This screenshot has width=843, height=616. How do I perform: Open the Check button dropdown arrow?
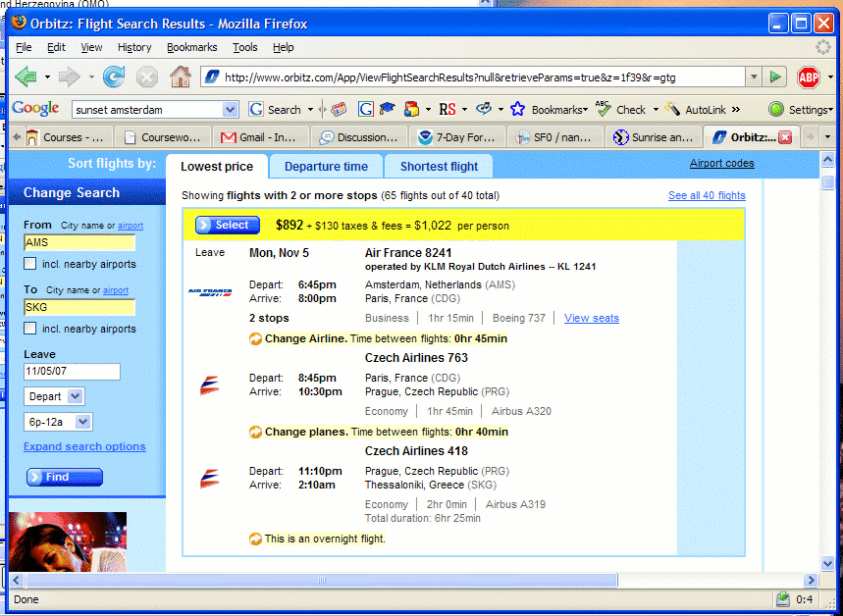pyautogui.click(x=656, y=110)
